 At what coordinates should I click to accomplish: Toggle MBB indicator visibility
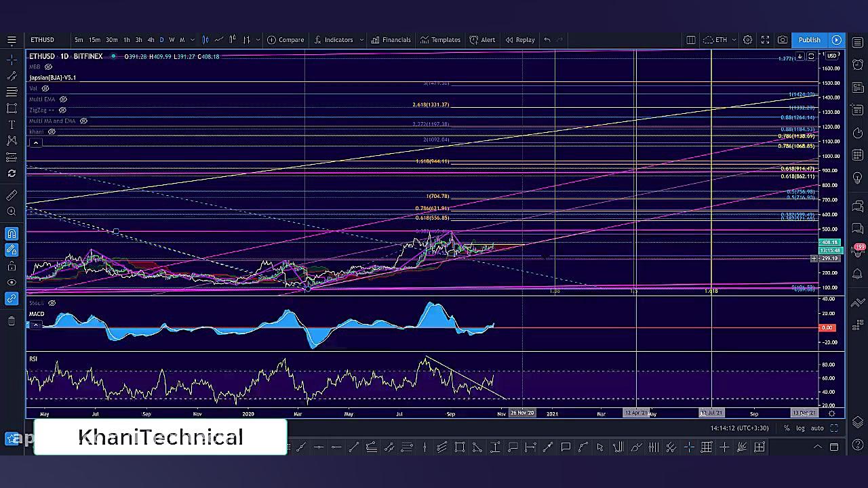[48, 67]
